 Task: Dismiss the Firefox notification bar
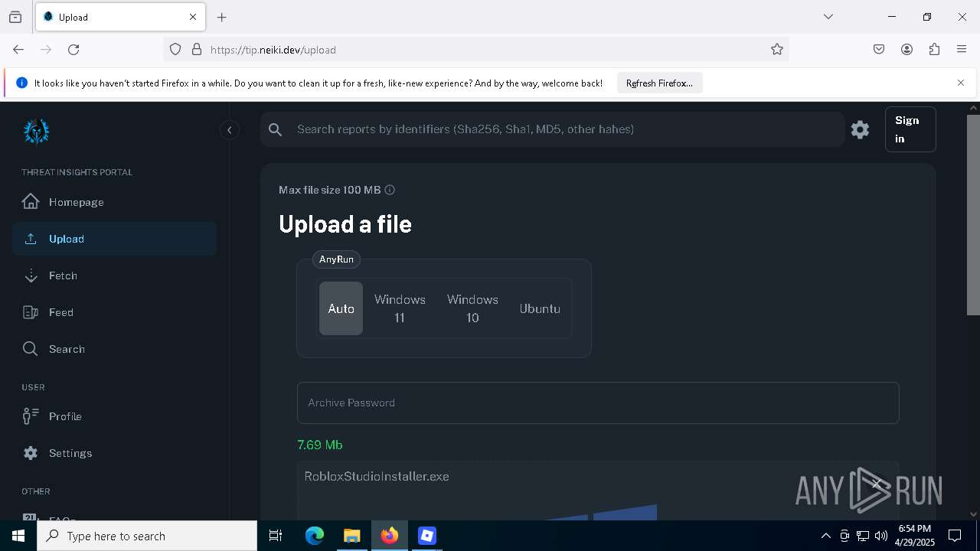coord(961,83)
